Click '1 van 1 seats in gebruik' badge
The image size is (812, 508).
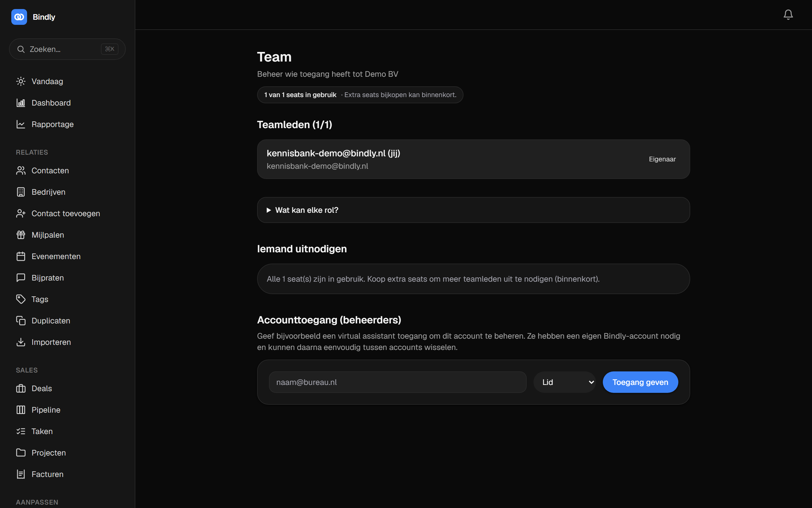(300, 95)
